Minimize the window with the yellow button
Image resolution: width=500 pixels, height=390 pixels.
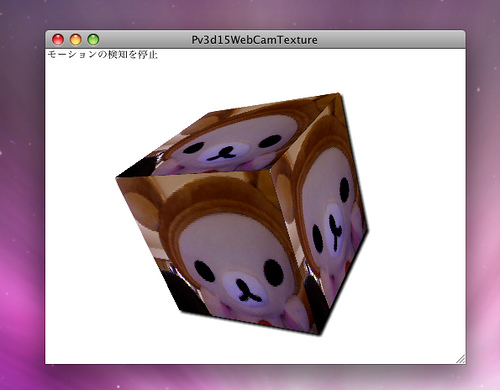76,40
